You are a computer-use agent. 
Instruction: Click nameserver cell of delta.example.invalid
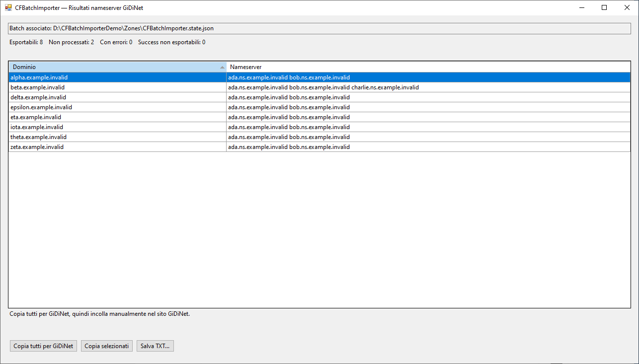[428, 97]
